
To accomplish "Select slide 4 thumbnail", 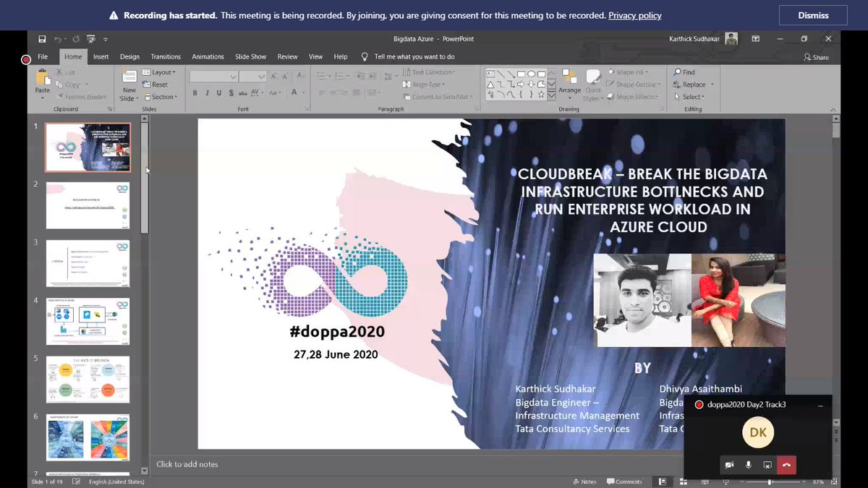I will (88, 322).
